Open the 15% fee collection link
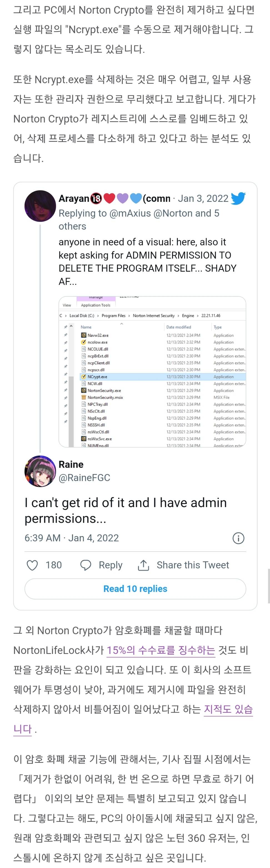The image size is (270, 868). pyautogui.click(x=161, y=650)
